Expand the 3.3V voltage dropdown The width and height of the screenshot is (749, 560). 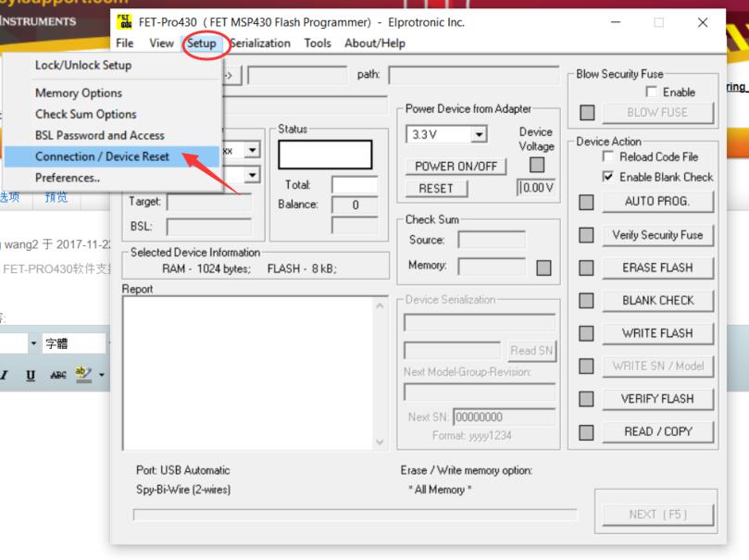click(x=479, y=134)
